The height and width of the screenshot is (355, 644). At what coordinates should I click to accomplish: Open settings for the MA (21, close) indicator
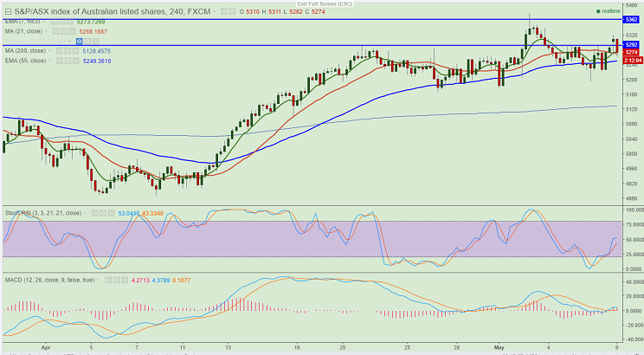click(64, 31)
